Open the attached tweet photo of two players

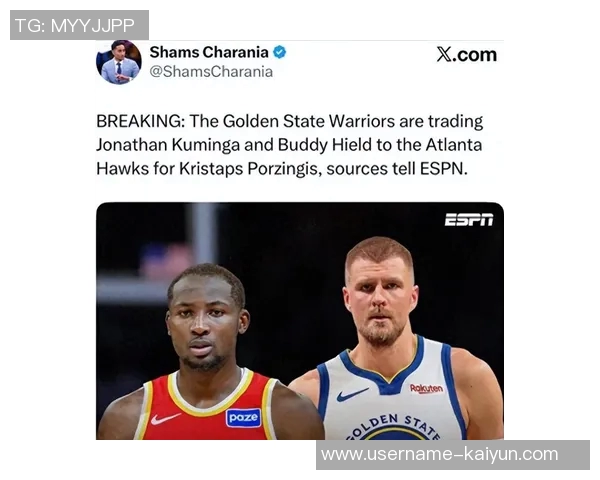(x=300, y=321)
